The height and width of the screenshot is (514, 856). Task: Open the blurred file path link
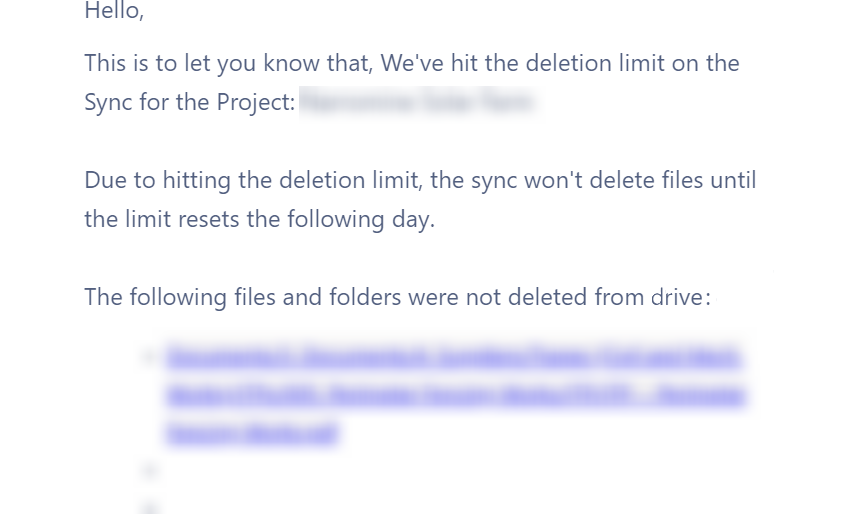click(x=456, y=395)
